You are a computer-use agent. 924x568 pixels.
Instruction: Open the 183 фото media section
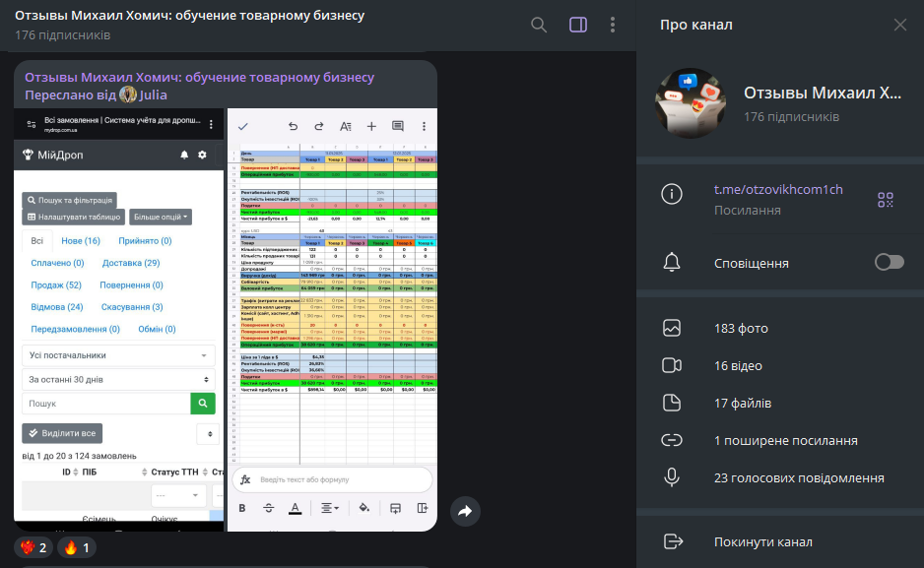[x=741, y=328]
